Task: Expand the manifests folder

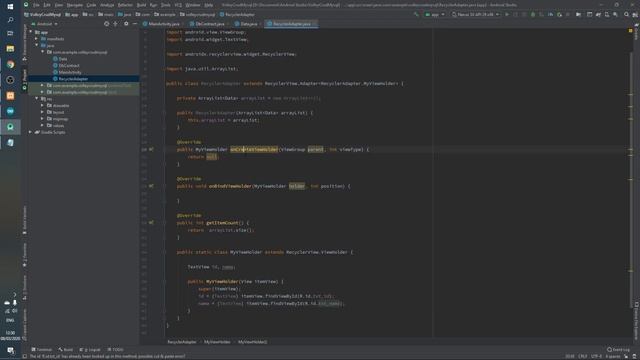Action: 37,39
